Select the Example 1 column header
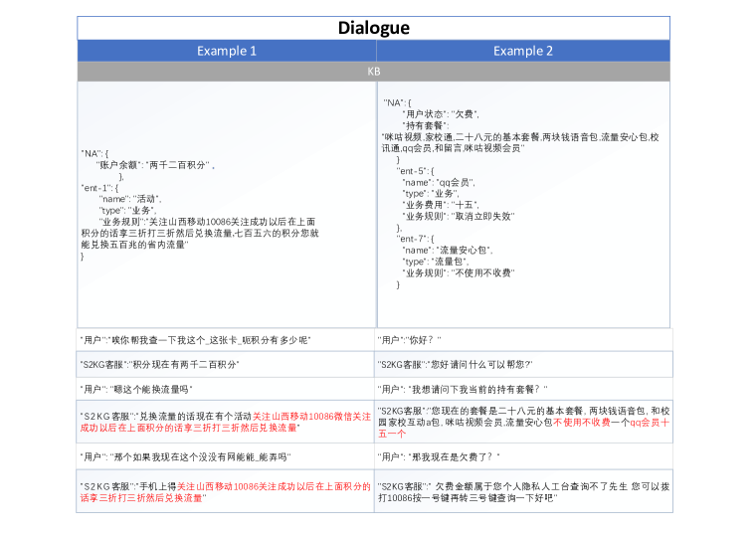Viewport: 756px width, 535px height. tap(227, 51)
